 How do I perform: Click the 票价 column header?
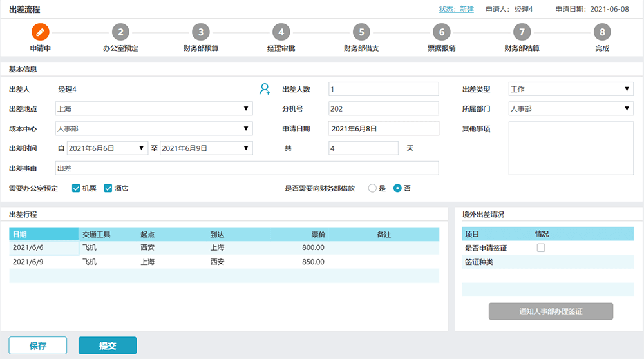(x=318, y=235)
